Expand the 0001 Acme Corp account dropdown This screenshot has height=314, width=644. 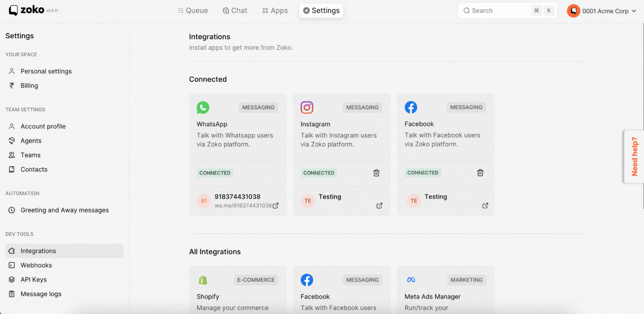coord(602,11)
